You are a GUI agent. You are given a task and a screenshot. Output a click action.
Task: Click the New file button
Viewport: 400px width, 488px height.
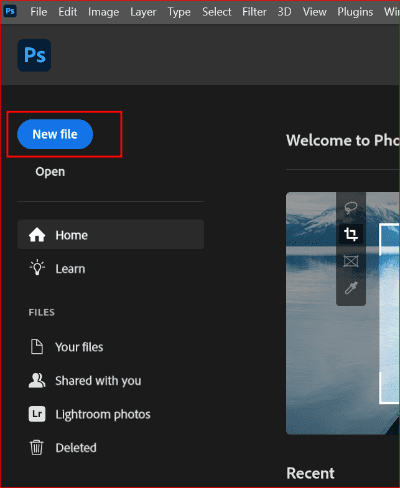pos(55,134)
